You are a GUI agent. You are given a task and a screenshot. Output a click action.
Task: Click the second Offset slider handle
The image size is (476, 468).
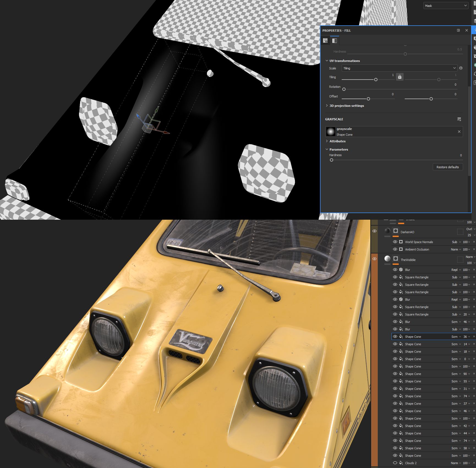coord(431,99)
